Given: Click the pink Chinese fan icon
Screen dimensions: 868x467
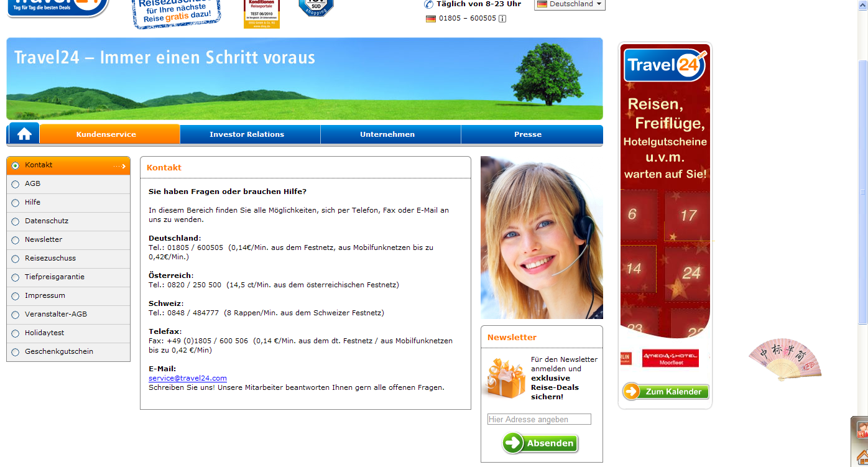Looking at the screenshot, I should (786, 359).
